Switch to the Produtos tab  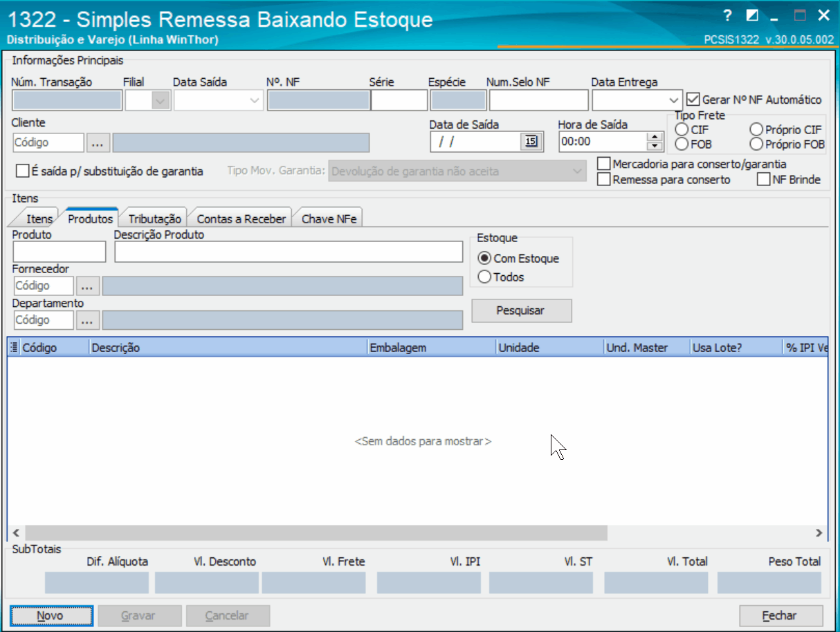click(90, 219)
